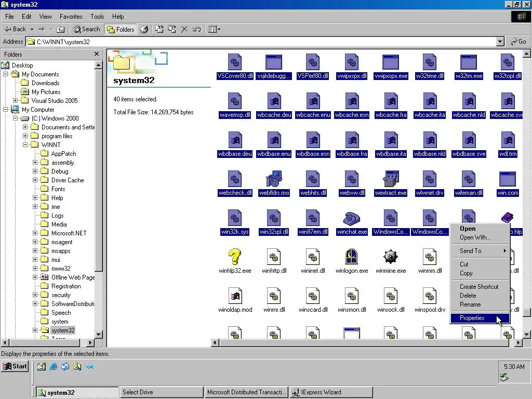This screenshot has height=399, width=532.
Task: Expand the Driver Cache folder node
Action: [35, 180]
